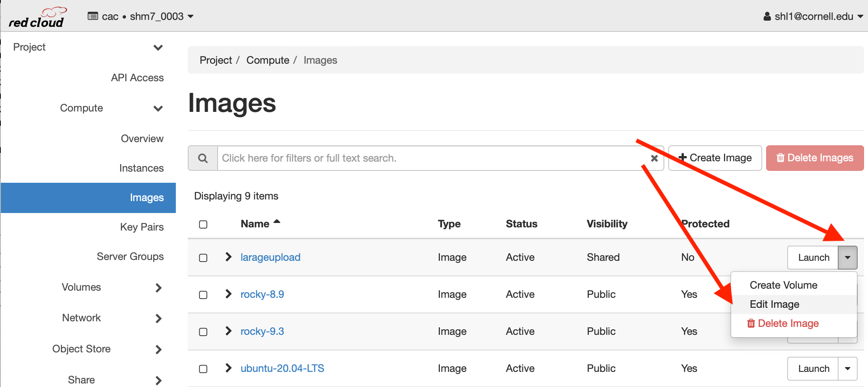Open dropdown arrow beside ubuntu Launch button

(848, 369)
